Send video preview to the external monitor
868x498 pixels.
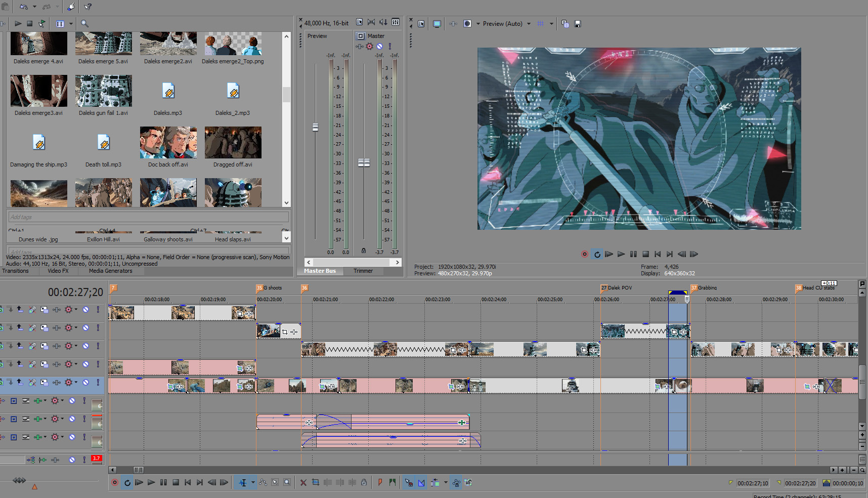pos(437,24)
